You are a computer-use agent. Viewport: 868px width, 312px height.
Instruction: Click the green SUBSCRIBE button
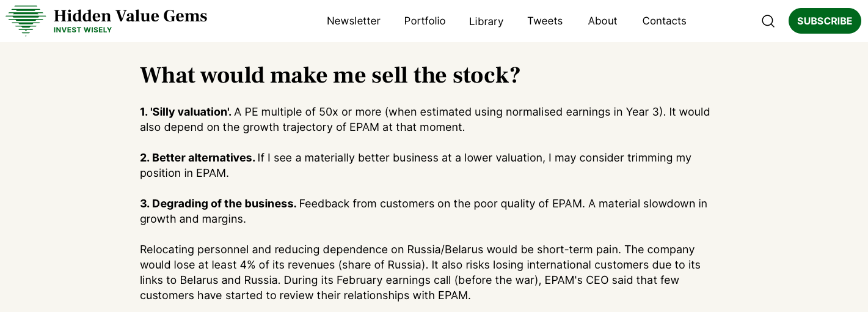pyautogui.click(x=825, y=21)
